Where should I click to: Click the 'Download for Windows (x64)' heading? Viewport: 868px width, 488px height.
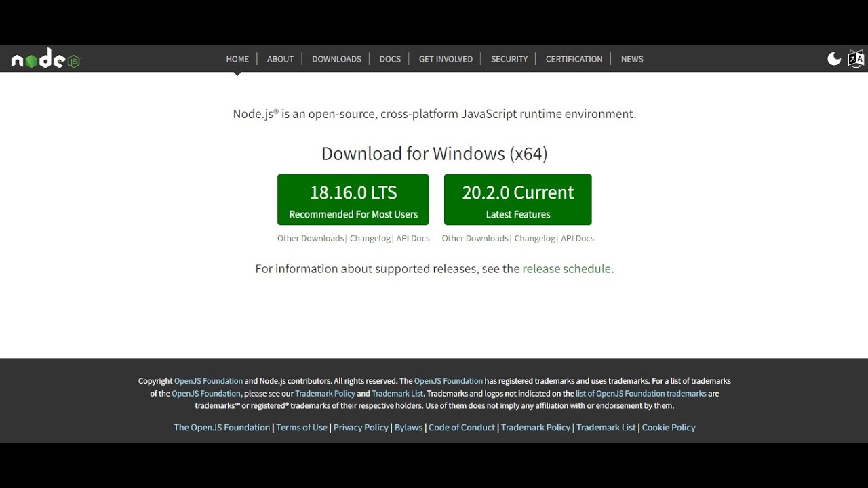click(434, 154)
